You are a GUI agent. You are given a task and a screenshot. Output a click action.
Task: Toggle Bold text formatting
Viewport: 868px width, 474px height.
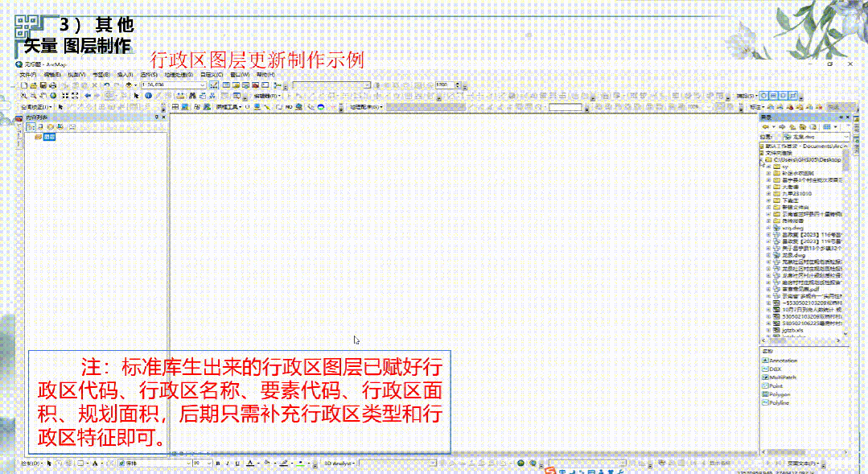(218, 464)
